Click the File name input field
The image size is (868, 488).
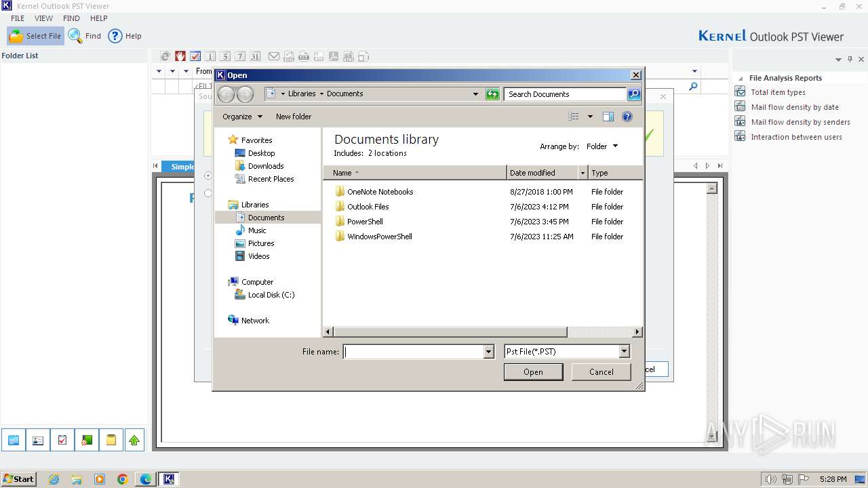[413, 352]
